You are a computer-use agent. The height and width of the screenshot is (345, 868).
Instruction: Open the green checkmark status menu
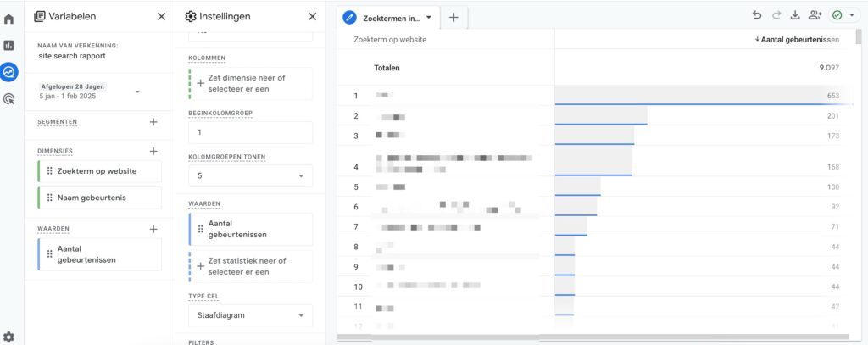pyautogui.click(x=844, y=15)
